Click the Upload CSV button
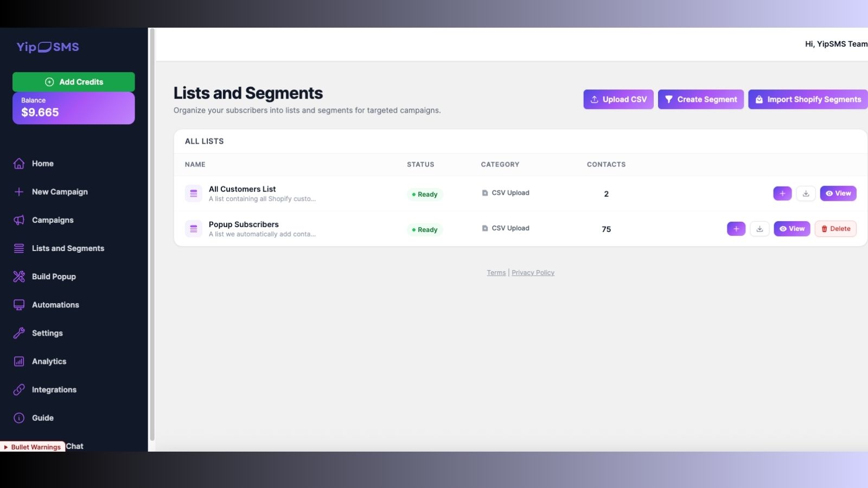Screen dimensions: 868x488 (x=618, y=99)
